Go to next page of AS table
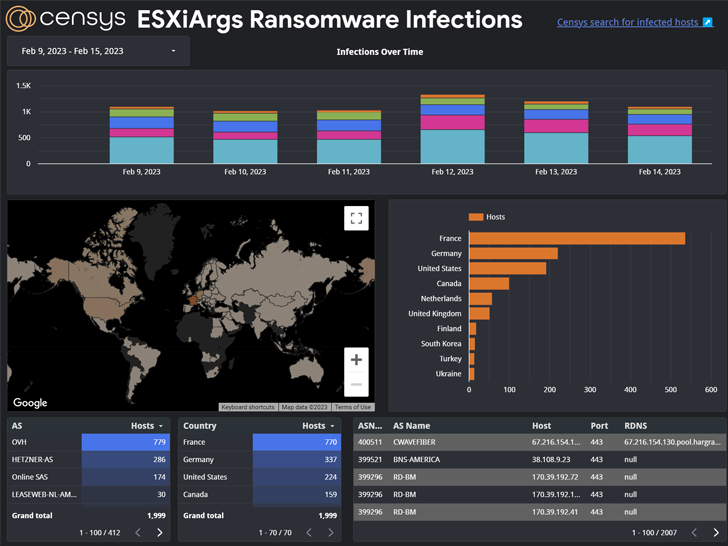Viewport: 728px width, 546px height. (x=160, y=533)
